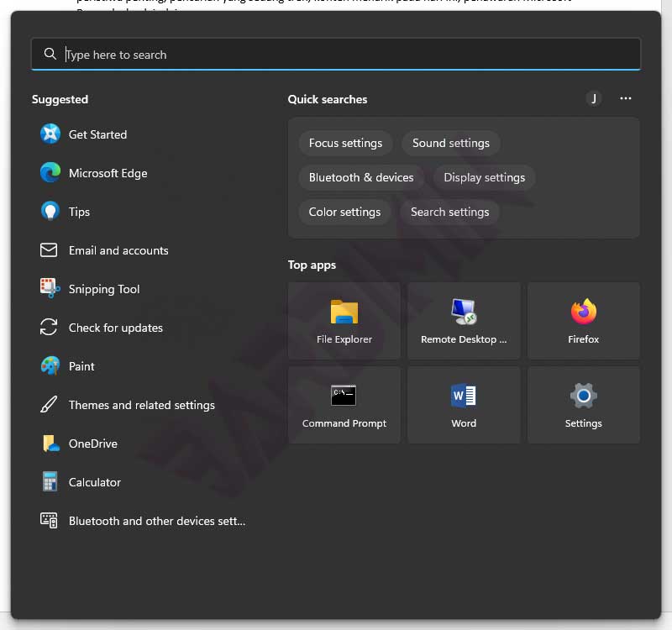Click the Calculator app icon
The width and height of the screenshot is (672, 630).
pos(50,481)
